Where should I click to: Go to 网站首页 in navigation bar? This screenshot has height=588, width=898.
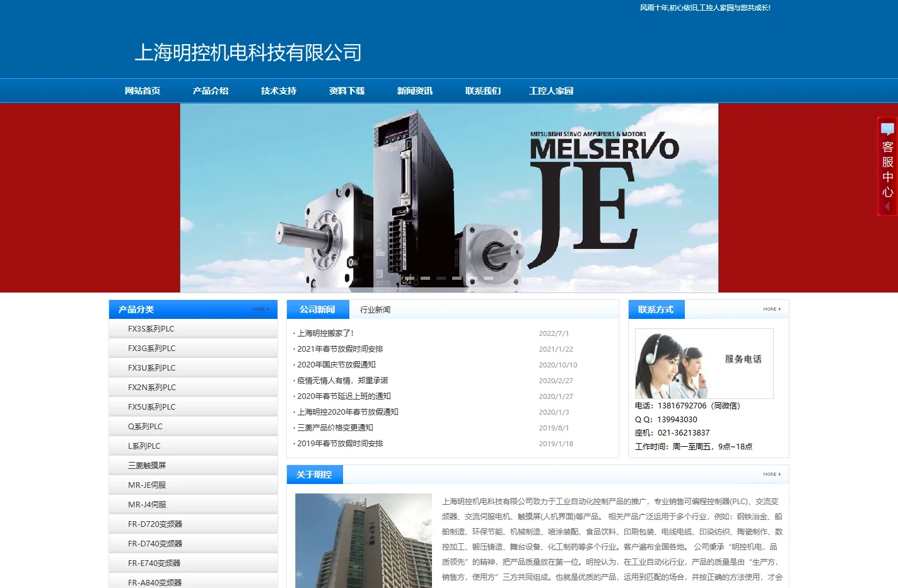pos(143,91)
